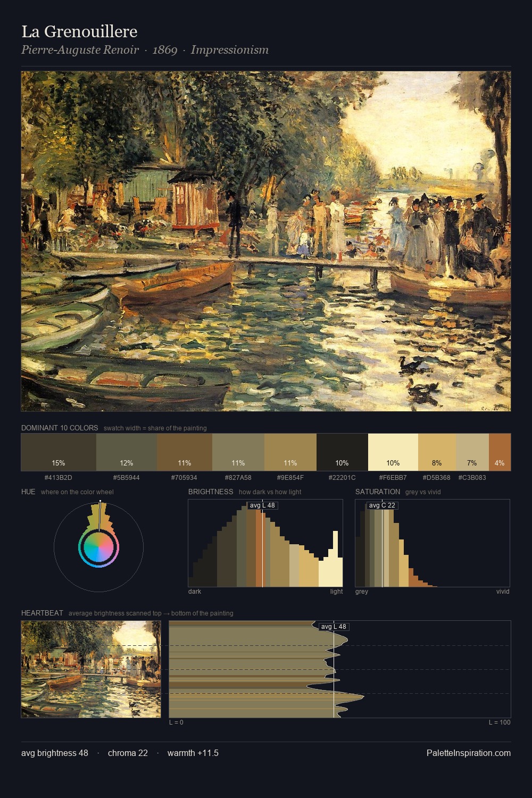The height and width of the screenshot is (798, 532).
Task: Click the '#C3B083' hex code label
Action: (x=472, y=478)
